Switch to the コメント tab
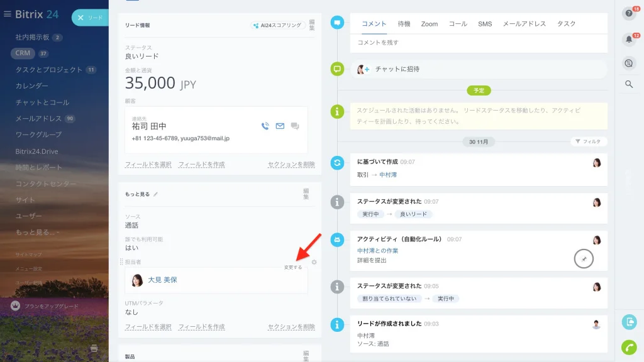 (x=374, y=24)
